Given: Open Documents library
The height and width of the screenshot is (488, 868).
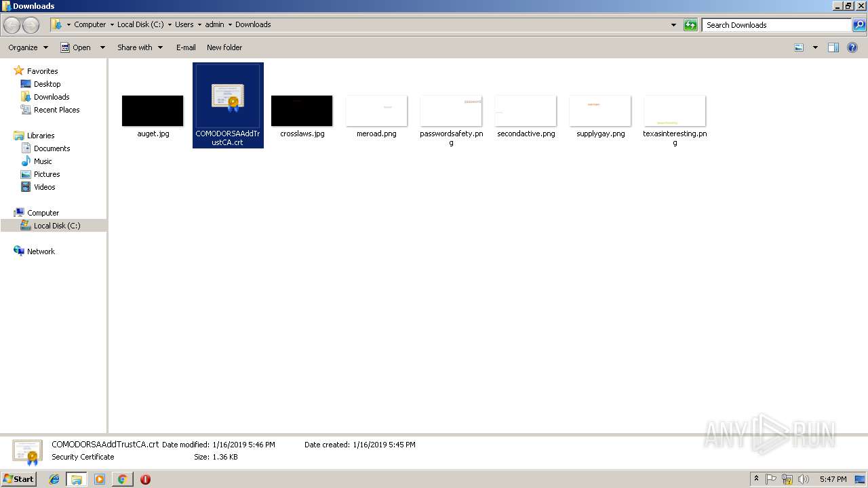Looking at the screenshot, I should (x=52, y=148).
